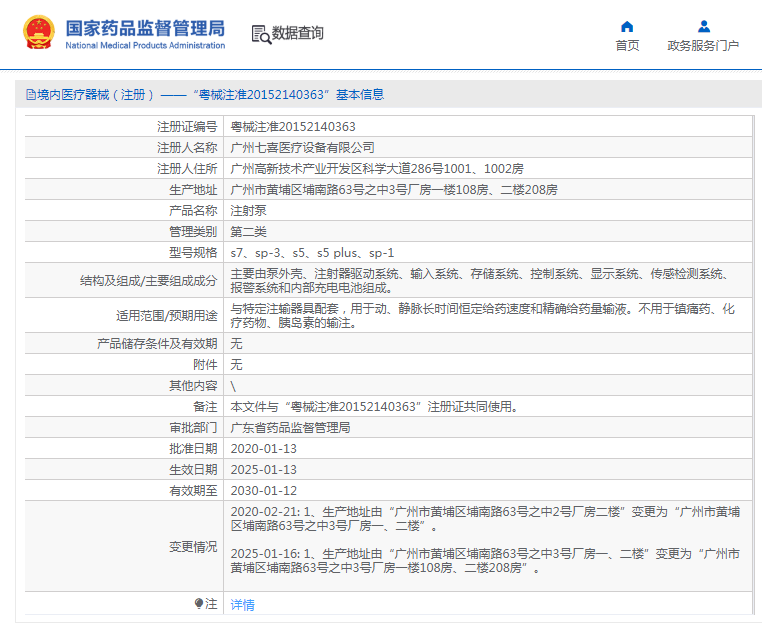Click the 注册人名称 row label
The width and height of the screenshot is (762, 627).
187,148
